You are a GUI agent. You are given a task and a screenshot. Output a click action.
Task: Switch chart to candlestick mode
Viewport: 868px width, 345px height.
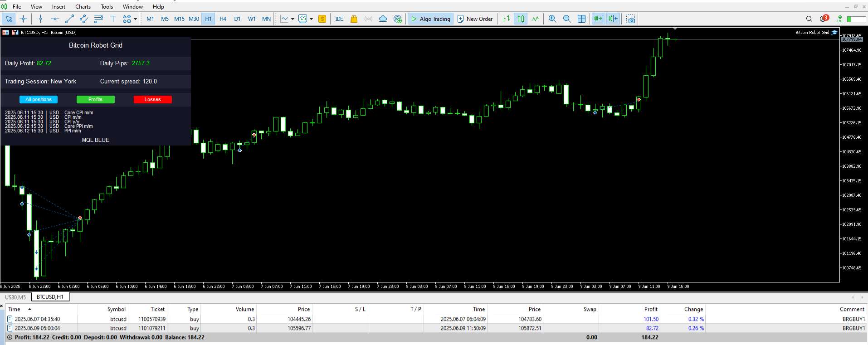521,19
